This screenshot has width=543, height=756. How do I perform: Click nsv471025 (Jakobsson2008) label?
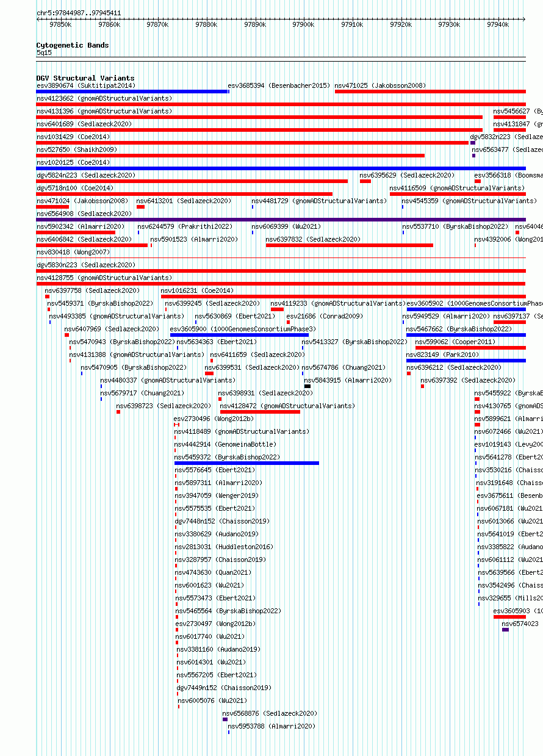click(x=380, y=85)
